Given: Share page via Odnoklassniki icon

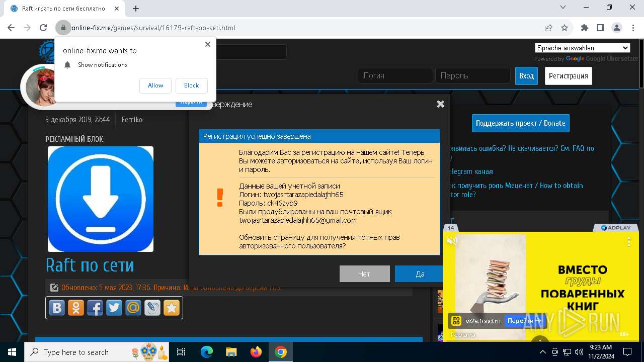Looking at the screenshot, I should pos(76,307).
